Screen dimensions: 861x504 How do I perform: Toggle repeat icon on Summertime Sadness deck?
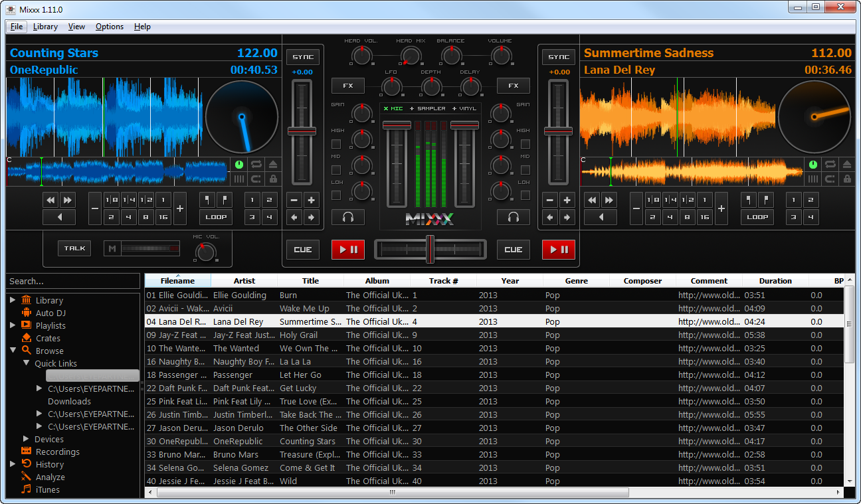pyautogui.click(x=830, y=164)
